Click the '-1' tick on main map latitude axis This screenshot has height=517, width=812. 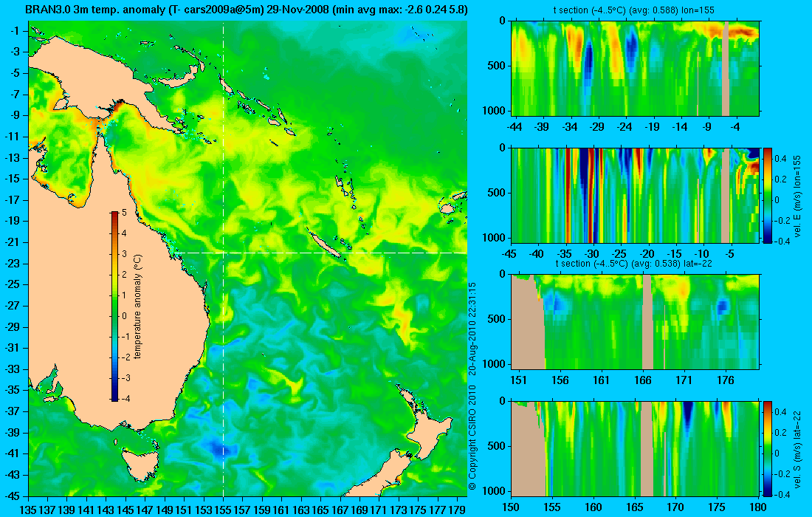[15, 30]
